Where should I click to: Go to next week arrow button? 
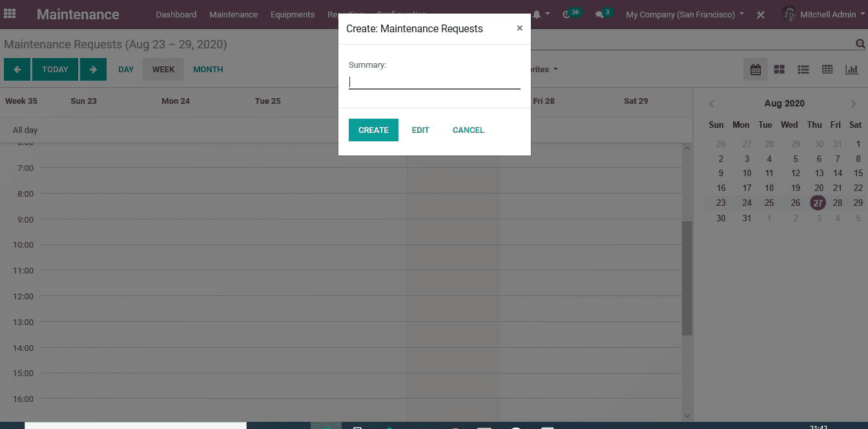pos(93,70)
